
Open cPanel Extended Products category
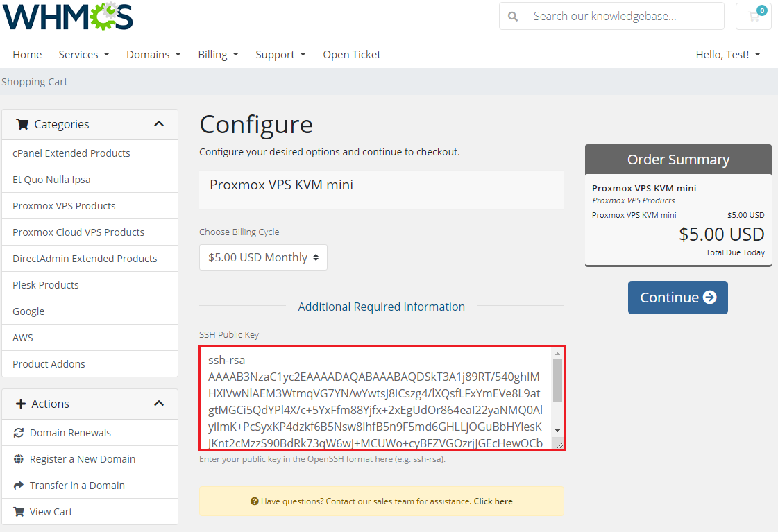pos(90,153)
